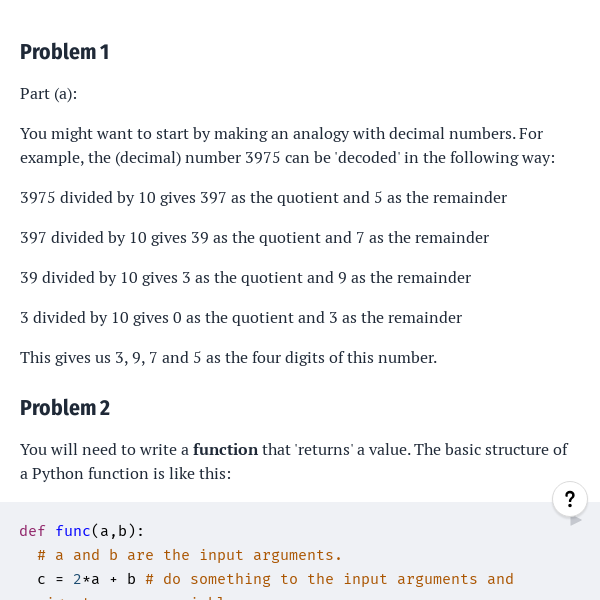Click the line starting "3975 divided by 10"
The width and height of the screenshot is (600, 600).
[263, 198]
